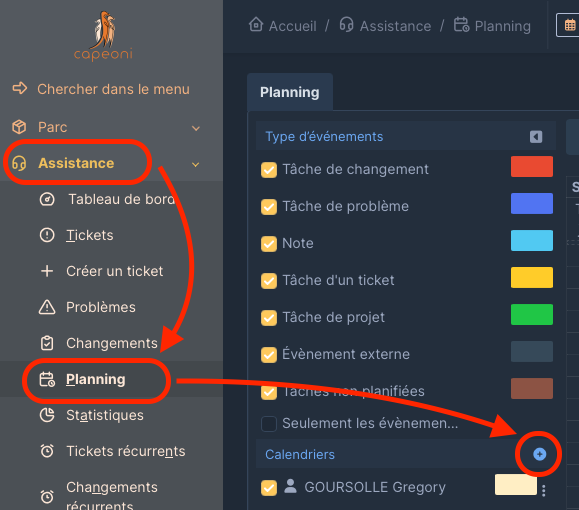Open options dots for GOURSOLLE Gregory calendar
The height and width of the screenshot is (510, 579).
tap(543, 490)
